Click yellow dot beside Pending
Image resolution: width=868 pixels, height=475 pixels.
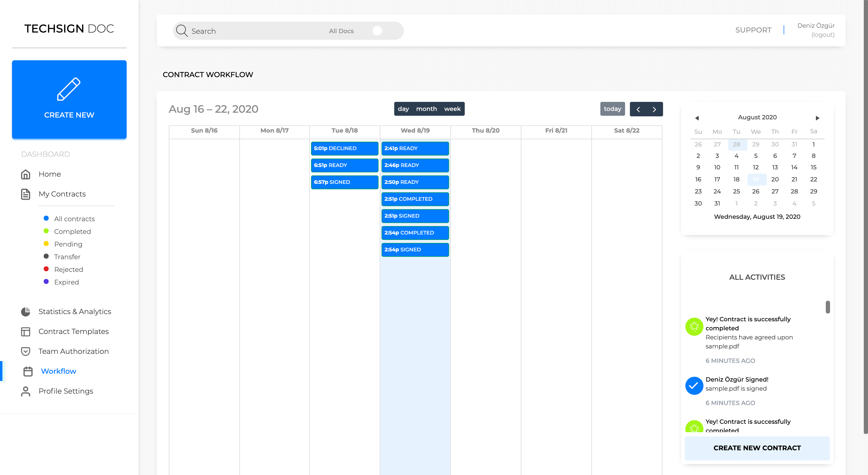click(46, 244)
